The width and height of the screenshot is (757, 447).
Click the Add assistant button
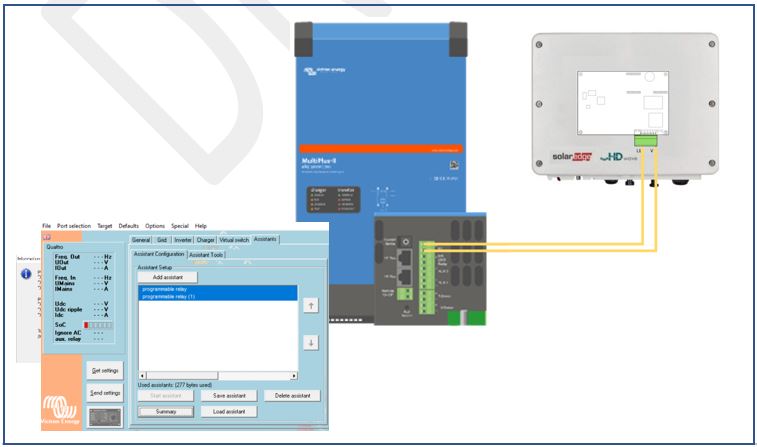[x=167, y=276]
